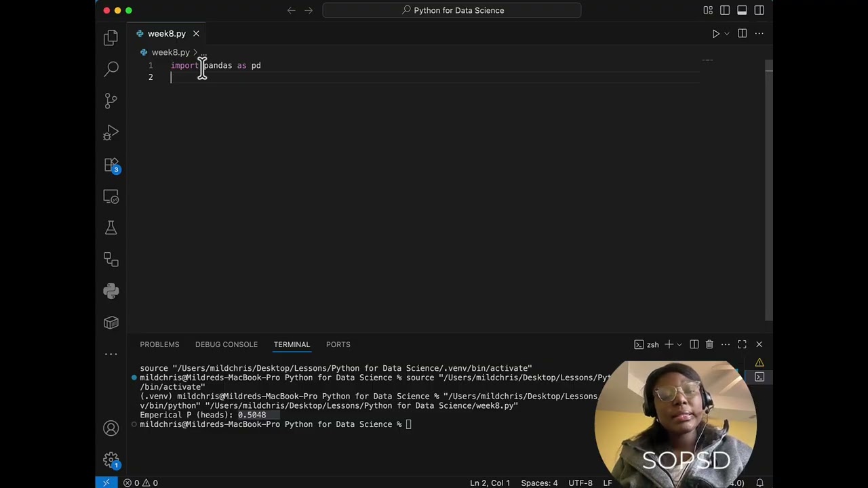This screenshot has height=488, width=868.
Task: Open the Python for Data Science command center
Action: click(452, 10)
